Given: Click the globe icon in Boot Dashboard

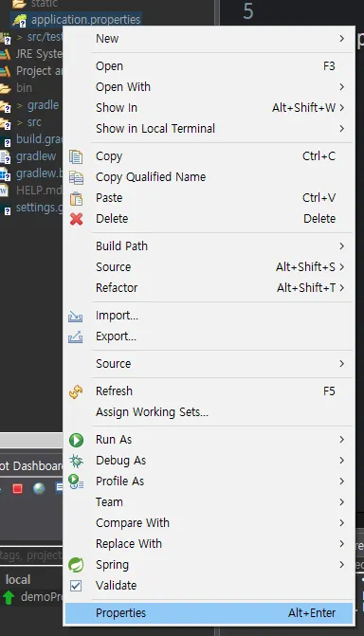Looking at the screenshot, I should (39, 488).
